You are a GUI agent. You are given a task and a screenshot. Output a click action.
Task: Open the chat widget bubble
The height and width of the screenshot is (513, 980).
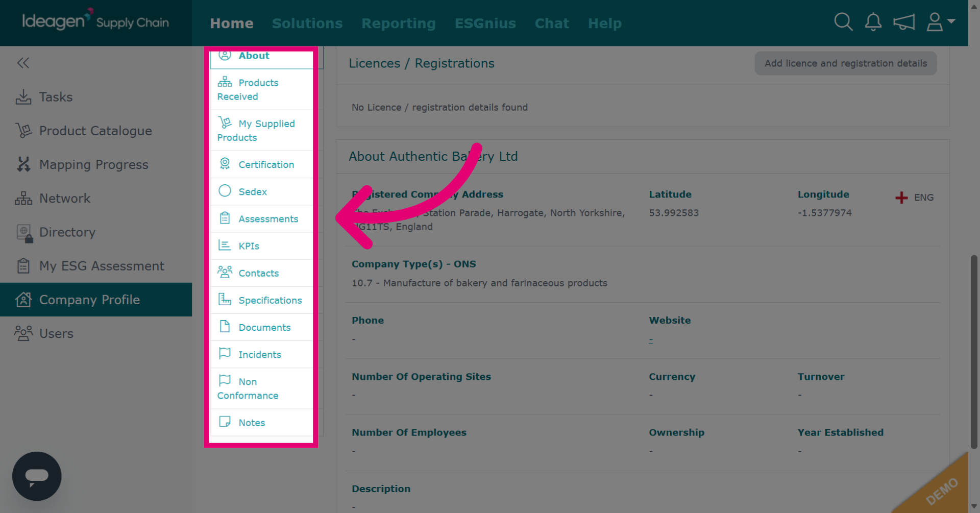(x=37, y=476)
